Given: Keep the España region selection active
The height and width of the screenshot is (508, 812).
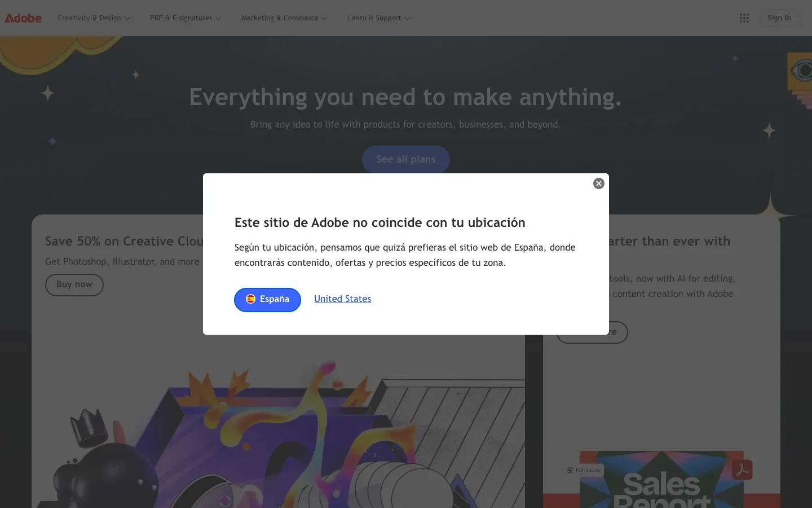Looking at the screenshot, I should pos(267,299).
